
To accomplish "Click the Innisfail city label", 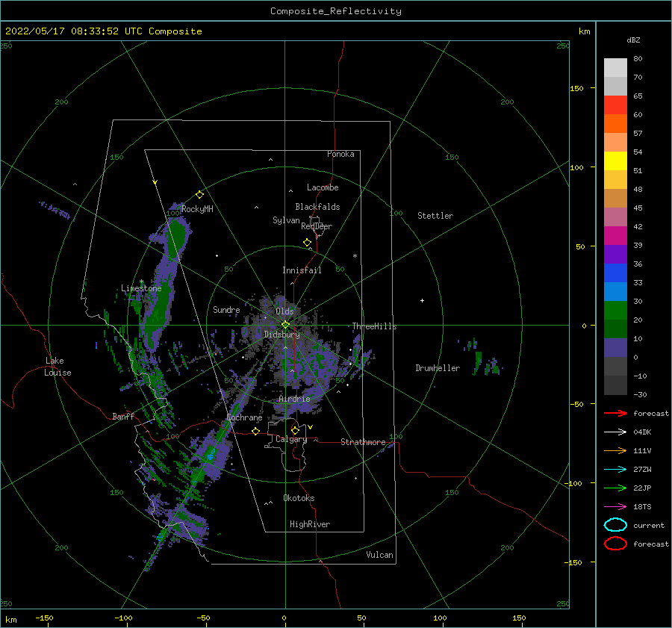I will 302,270.
